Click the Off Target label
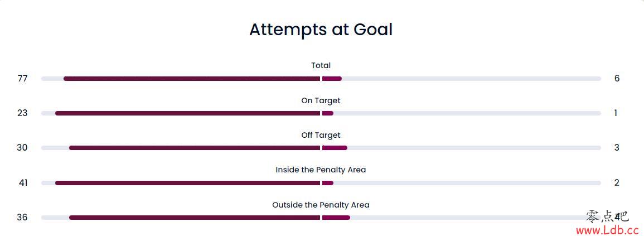 [321, 135]
